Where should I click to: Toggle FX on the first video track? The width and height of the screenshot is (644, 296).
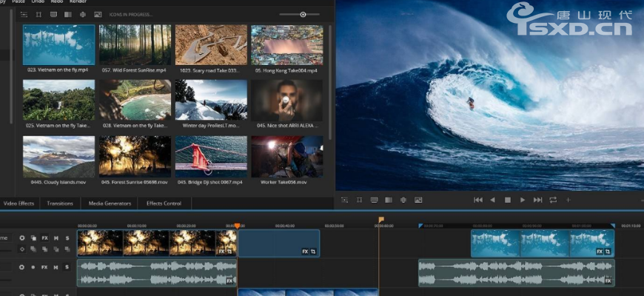(44, 238)
